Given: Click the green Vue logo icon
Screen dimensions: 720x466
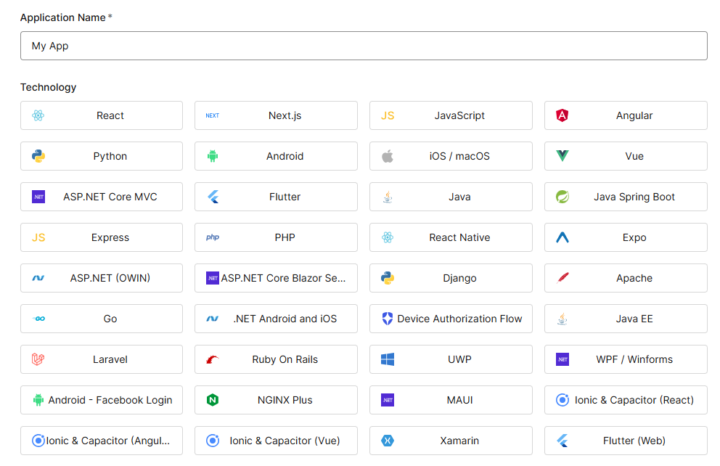Looking at the screenshot, I should point(562,156).
